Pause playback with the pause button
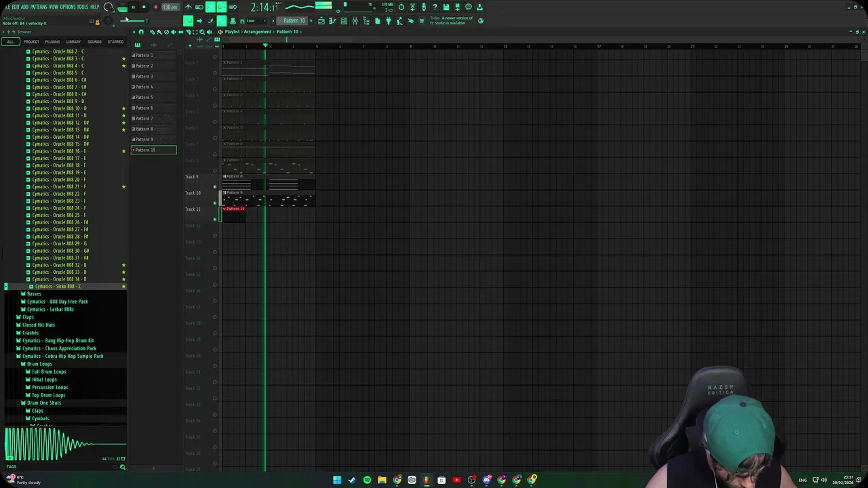Viewport: 868px width, 488px height. point(134,7)
